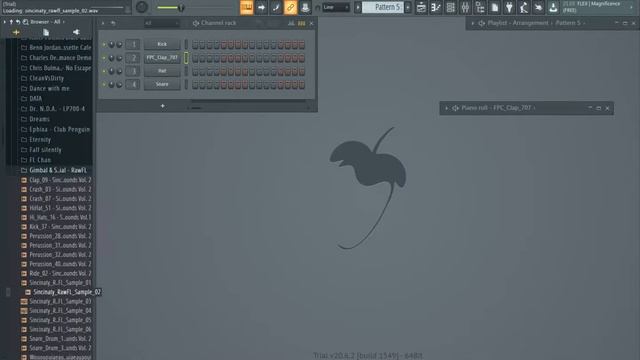Click the Piano roll window title icon

pos(456,108)
